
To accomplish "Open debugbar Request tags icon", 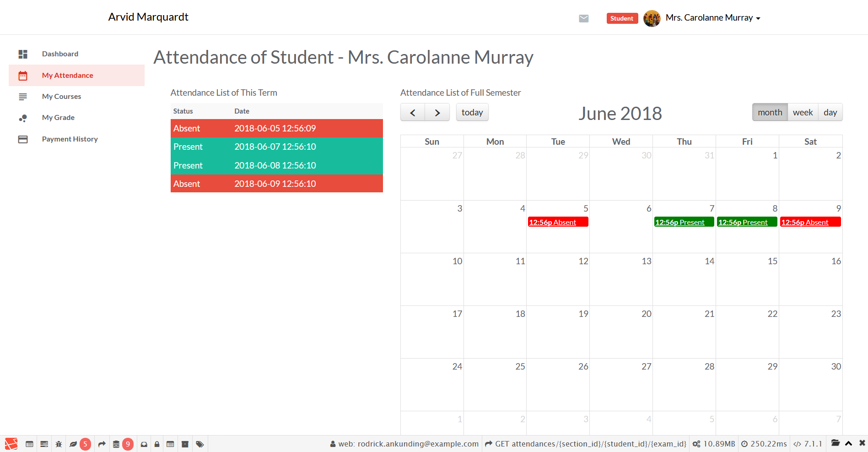I will coord(200,444).
